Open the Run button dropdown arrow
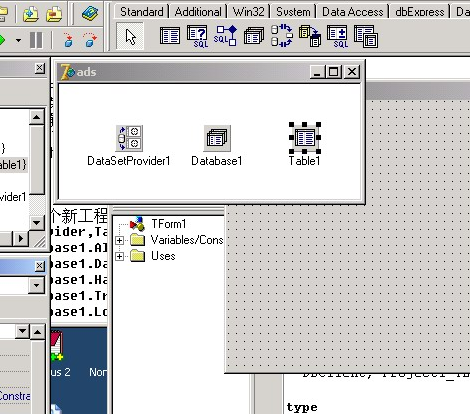 (18, 41)
